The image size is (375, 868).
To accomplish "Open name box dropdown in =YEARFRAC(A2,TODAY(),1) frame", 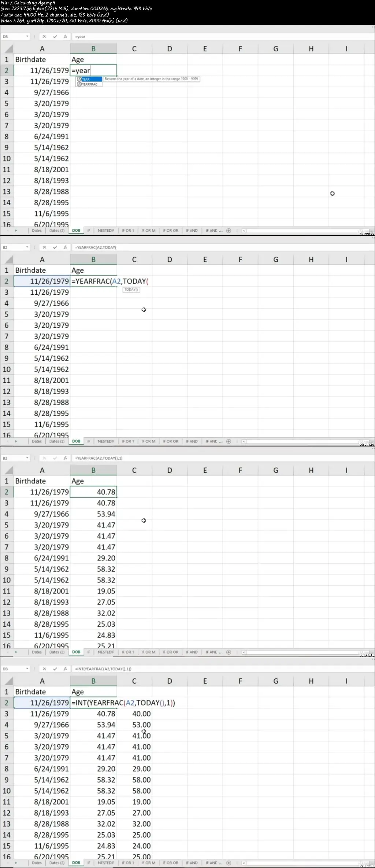I will click(27, 458).
